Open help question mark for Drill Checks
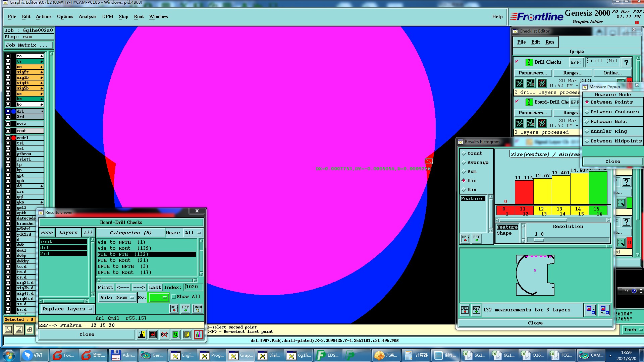Viewport: 644px width, 362px height. point(626,62)
